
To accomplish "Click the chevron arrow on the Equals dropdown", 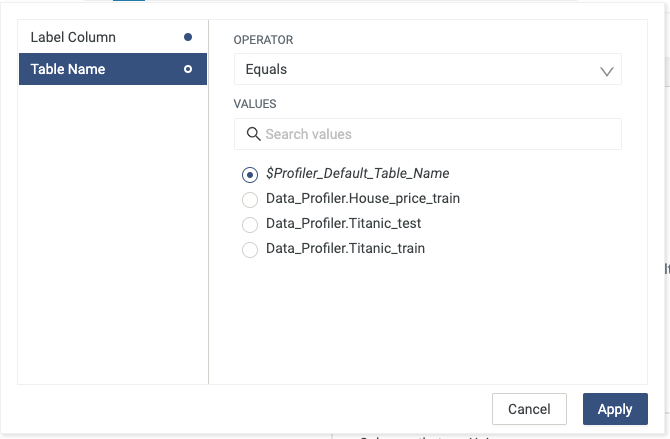I will click(x=606, y=71).
